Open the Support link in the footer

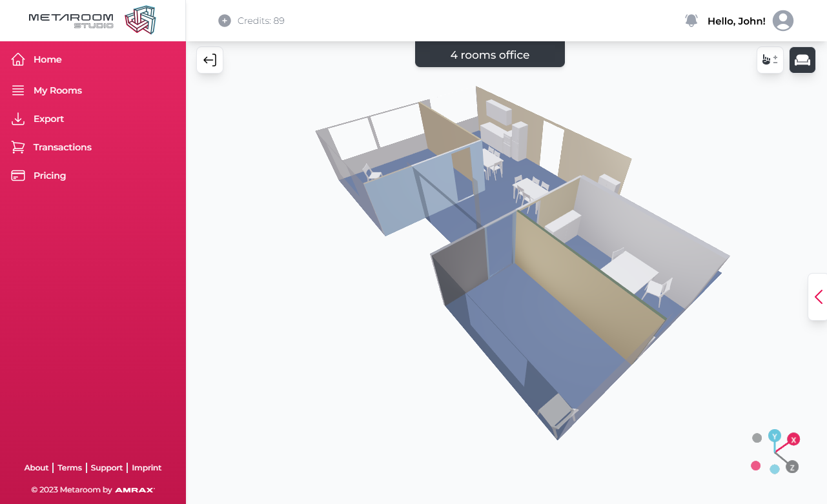(107, 467)
